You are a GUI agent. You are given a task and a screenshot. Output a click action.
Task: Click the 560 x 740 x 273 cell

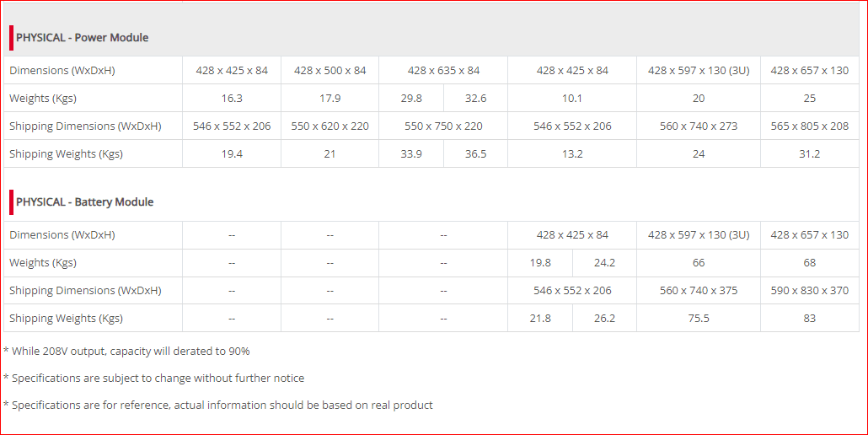[x=699, y=126]
